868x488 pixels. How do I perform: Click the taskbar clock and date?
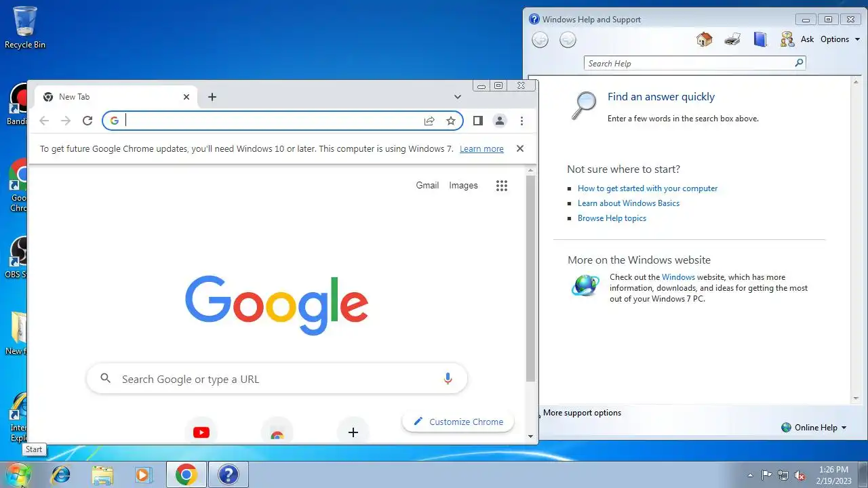point(833,475)
